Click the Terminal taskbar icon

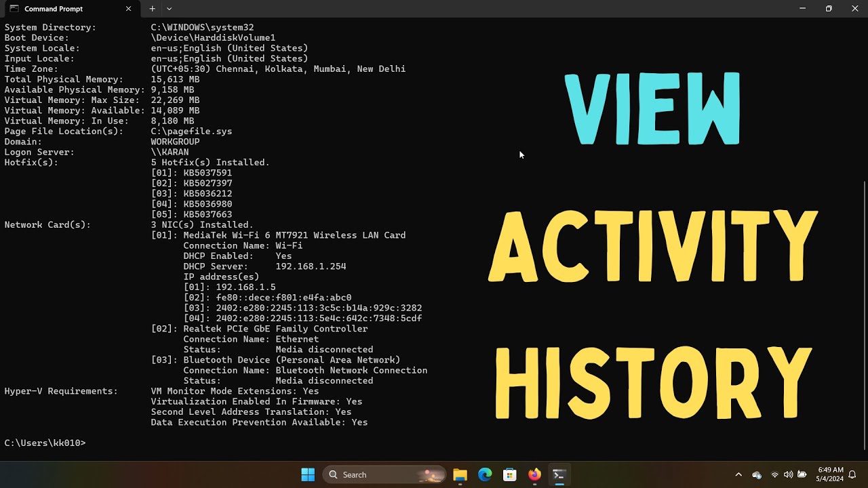[559, 474]
